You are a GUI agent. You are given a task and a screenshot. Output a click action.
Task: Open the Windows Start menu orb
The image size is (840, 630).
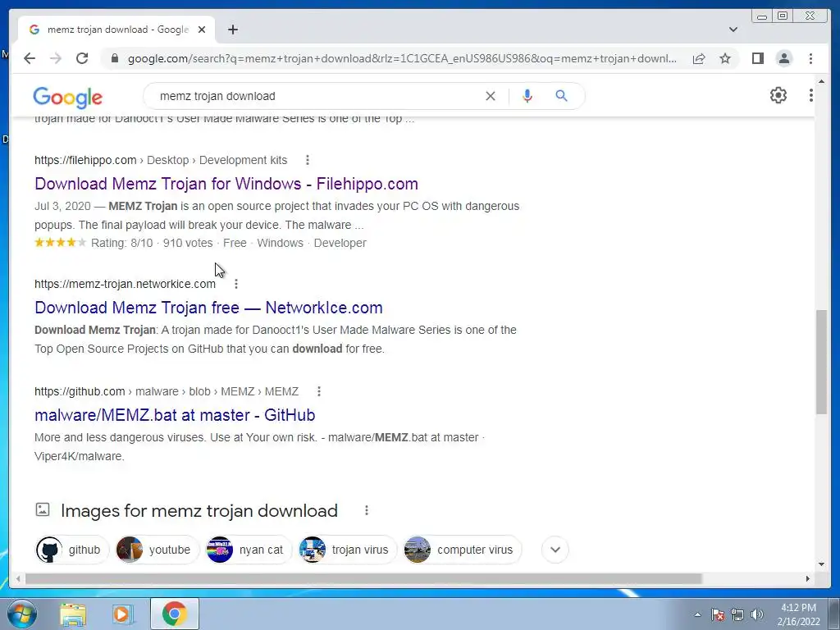pyautogui.click(x=21, y=614)
